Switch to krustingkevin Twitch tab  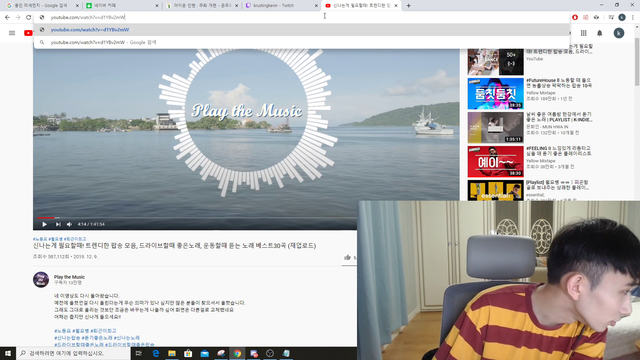(x=281, y=6)
